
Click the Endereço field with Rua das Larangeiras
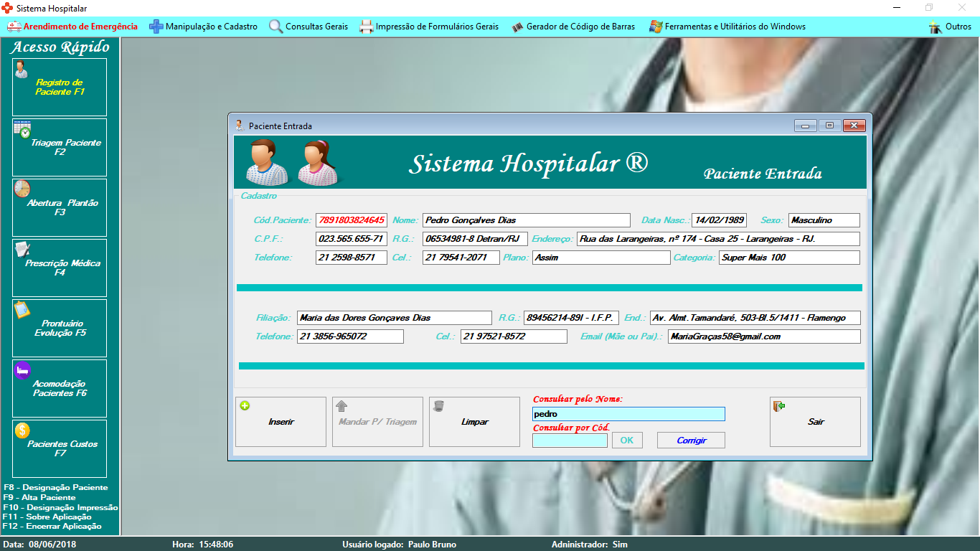(x=718, y=239)
